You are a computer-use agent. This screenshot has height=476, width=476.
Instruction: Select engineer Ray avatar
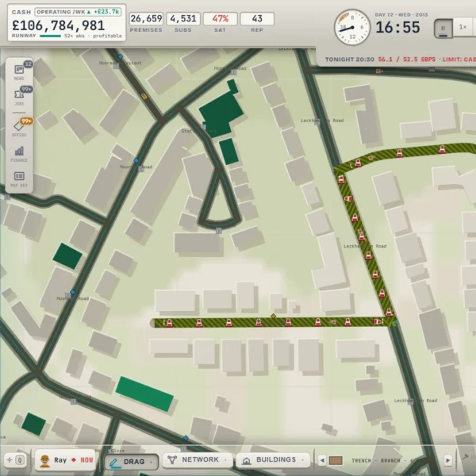click(x=45, y=461)
